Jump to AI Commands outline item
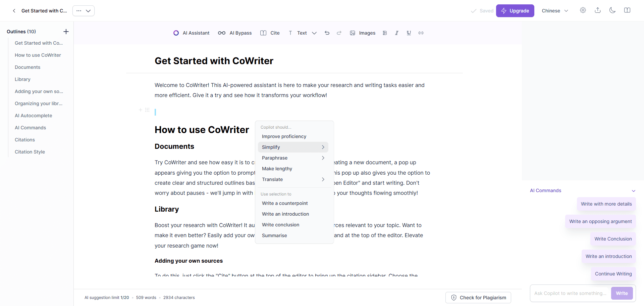Image resolution: width=644 pixels, height=306 pixels. (31, 128)
